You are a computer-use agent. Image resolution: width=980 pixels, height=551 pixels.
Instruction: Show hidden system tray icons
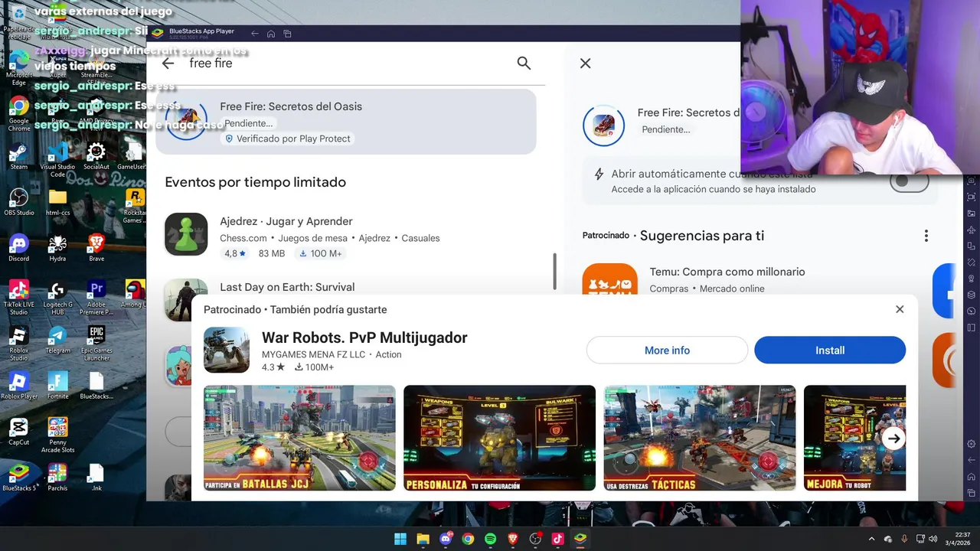(872, 539)
